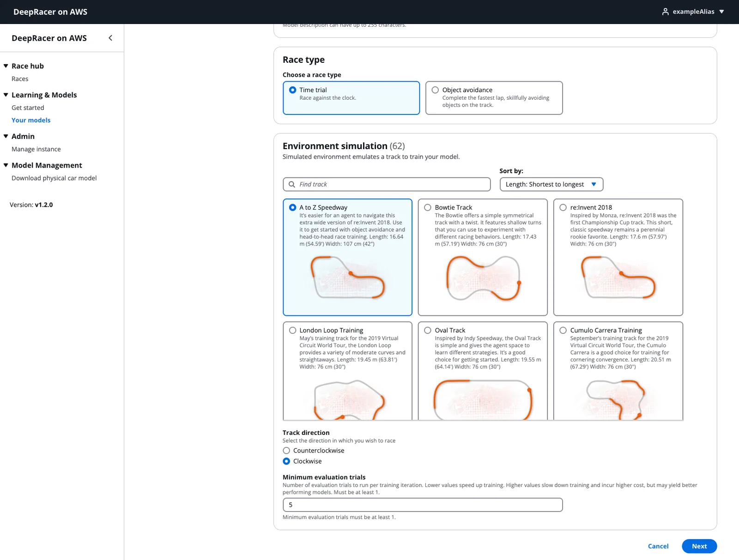Choose the Bowtie Track radio button
This screenshot has width=739, height=560.
(x=428, y=208)
